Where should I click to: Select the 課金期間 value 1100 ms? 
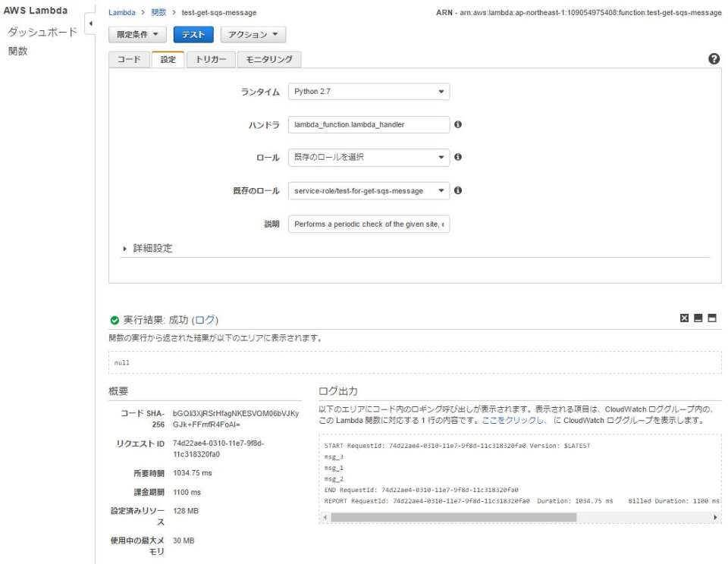187,492
